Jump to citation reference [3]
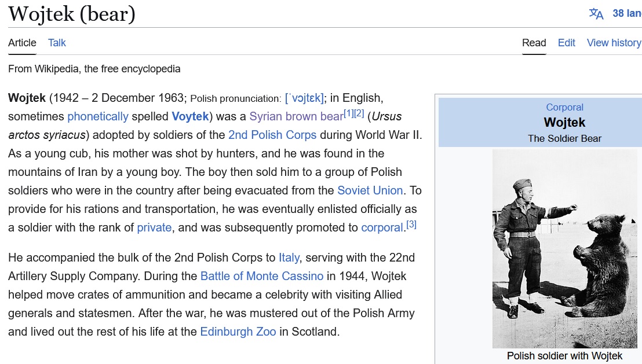 click(x=411, y=225)
